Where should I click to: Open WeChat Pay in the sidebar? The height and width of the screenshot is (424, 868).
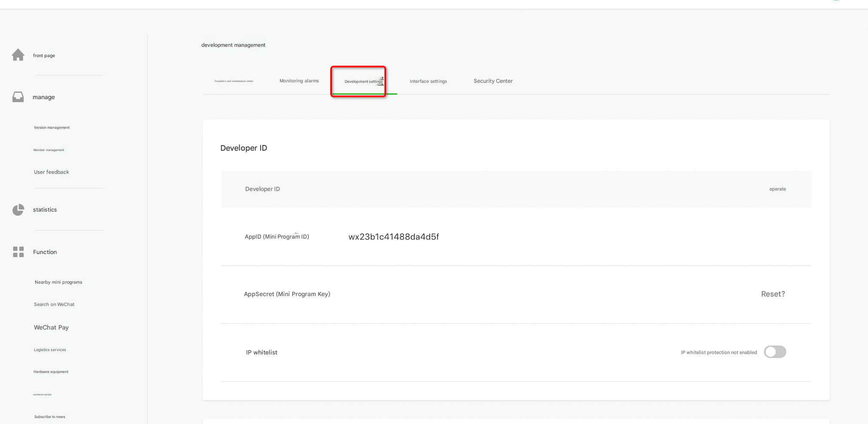point(52,327)
